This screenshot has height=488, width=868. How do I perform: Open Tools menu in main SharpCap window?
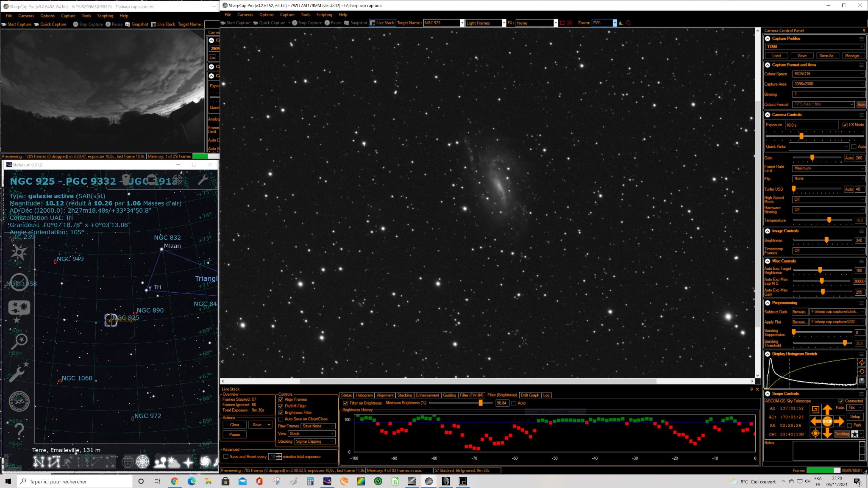click(305, 15)
